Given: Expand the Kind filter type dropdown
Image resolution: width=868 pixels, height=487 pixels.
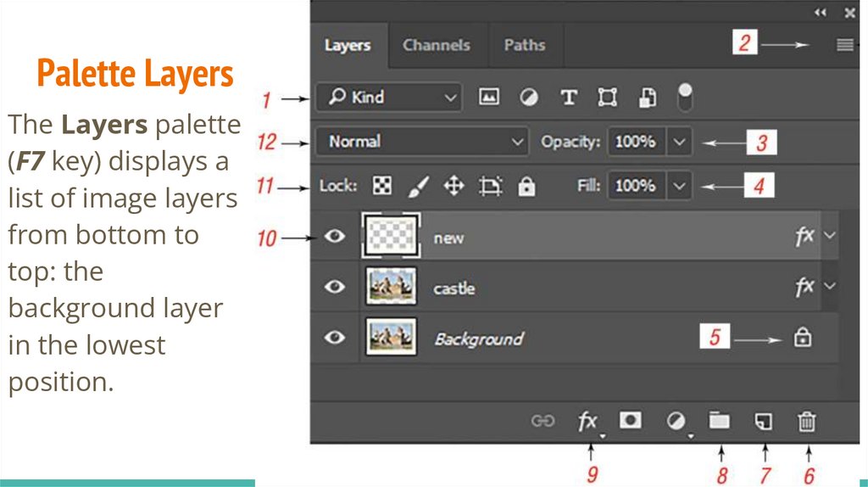Looking at the screenshot, I should coord(388,98).
